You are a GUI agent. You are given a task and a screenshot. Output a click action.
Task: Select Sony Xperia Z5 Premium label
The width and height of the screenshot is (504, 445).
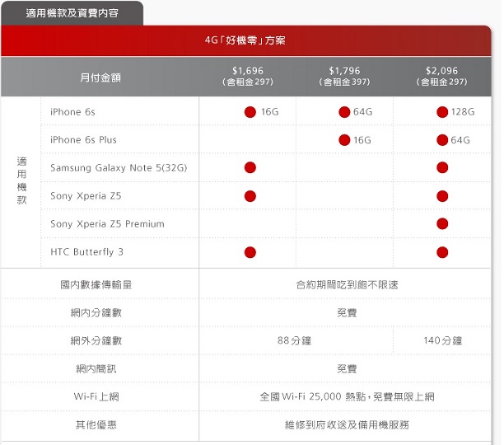click(107, 224)
